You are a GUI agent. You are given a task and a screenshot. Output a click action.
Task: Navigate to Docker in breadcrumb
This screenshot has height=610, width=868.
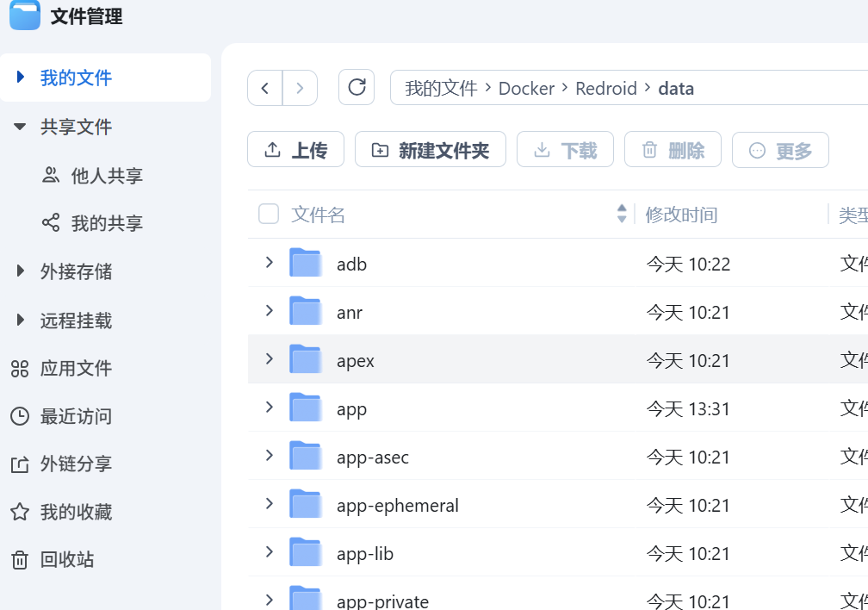coord(526,88)
